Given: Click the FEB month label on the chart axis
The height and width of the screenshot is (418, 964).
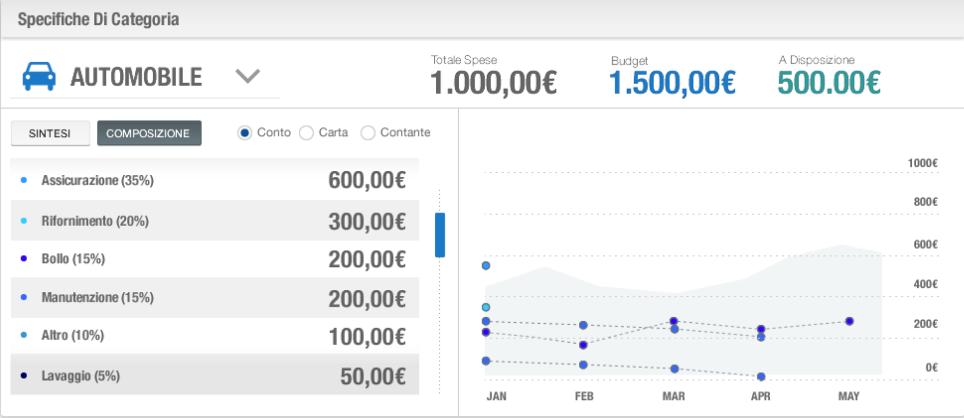Looking at the screenshot, I should [x=584, y=396].
